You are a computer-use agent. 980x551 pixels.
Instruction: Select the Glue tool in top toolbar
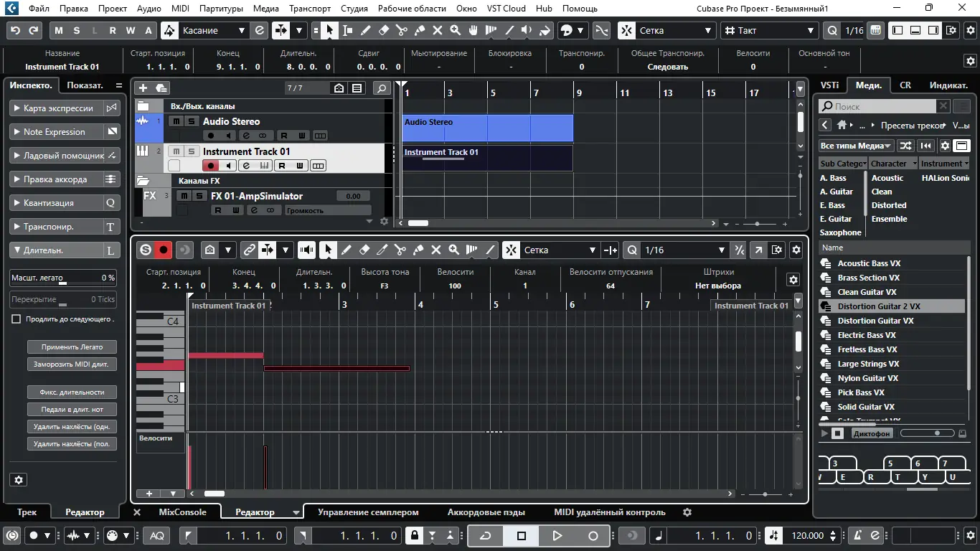point(420,31)
